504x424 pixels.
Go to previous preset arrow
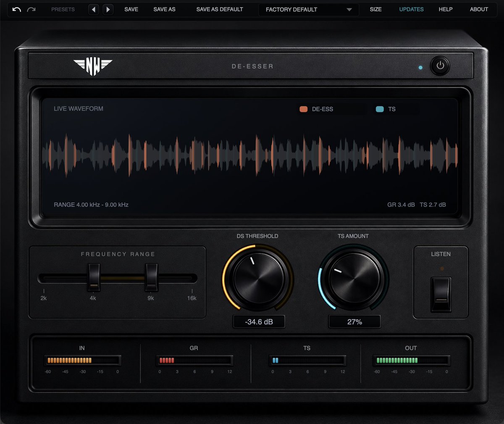click(94, 9)
